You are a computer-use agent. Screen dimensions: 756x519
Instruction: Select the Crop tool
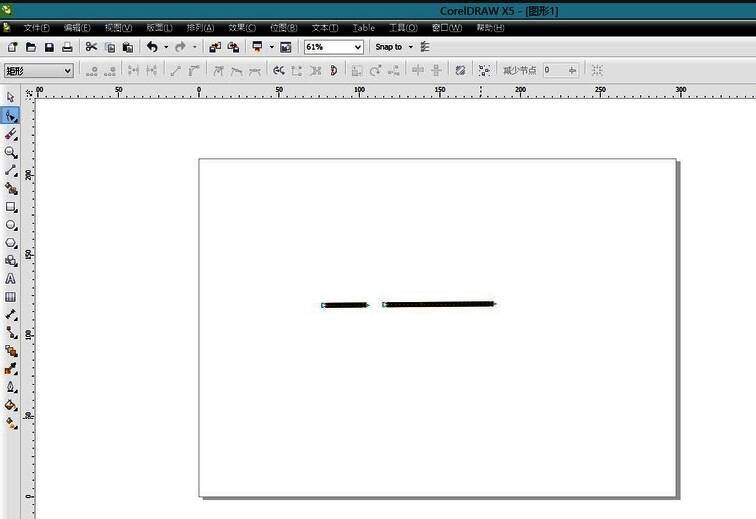click(11, 134)
